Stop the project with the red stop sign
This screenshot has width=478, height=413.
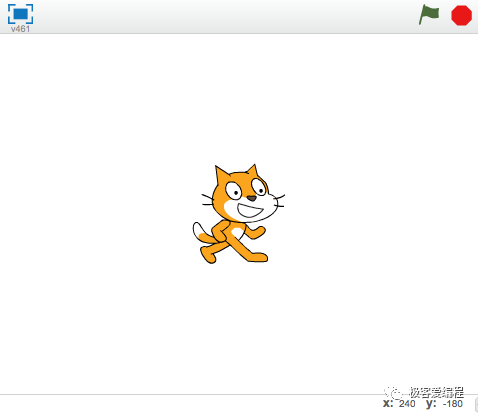(x=461, y=15)
